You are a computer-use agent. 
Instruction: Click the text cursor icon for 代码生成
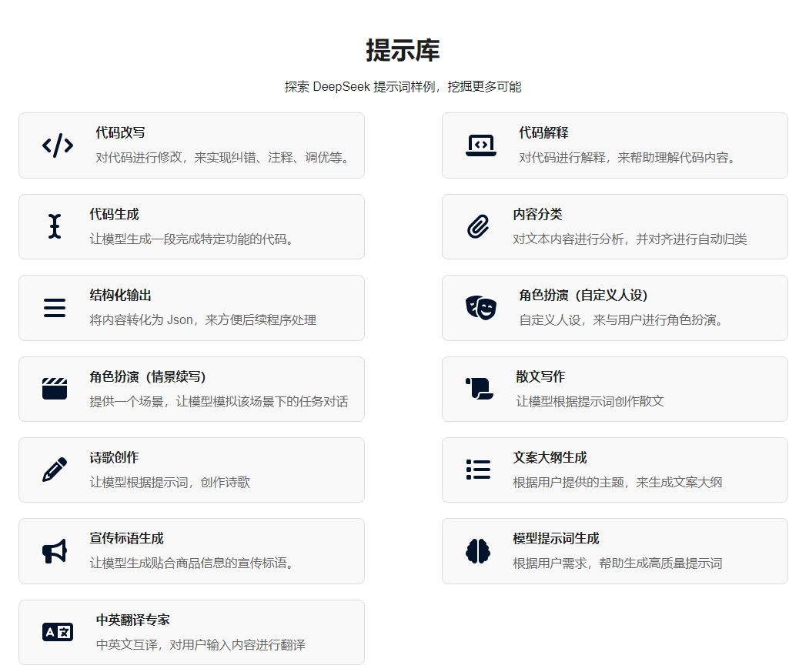pyautogui.click(x=55, y=226)
